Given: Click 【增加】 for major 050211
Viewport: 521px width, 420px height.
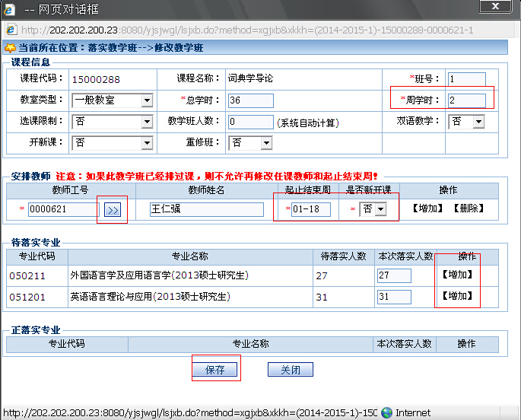Looking at the screenshot, I should pyautogui.click(x=458, y=275).
